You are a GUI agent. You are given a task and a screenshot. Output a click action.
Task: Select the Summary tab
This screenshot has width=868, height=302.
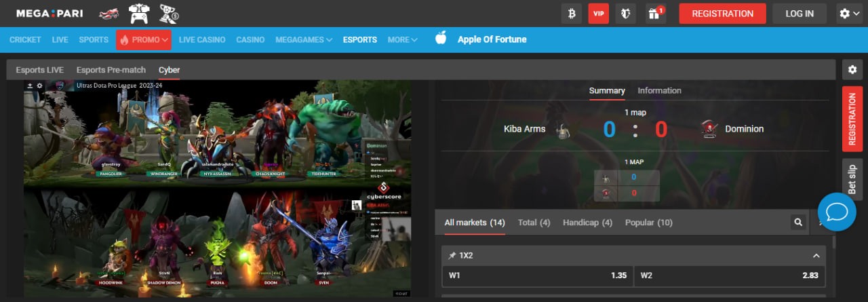point(607,90)
